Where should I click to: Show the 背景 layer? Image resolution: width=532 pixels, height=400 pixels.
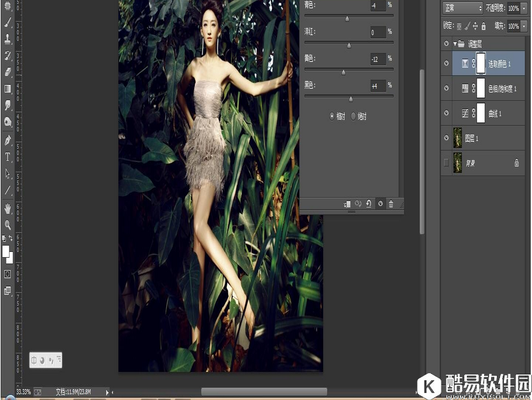tap(446, 162)
